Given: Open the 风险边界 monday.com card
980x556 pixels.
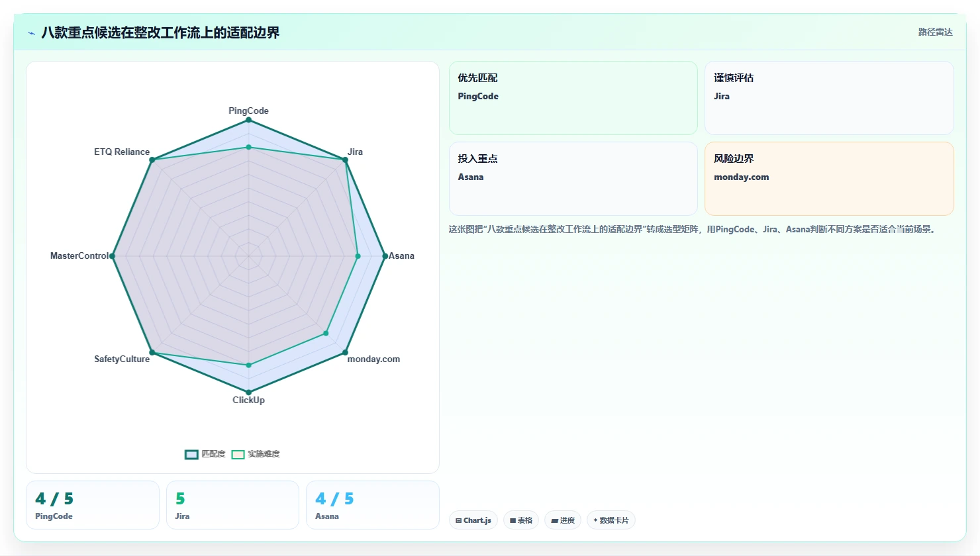Looking at the screenshot, I should point(829,179).
